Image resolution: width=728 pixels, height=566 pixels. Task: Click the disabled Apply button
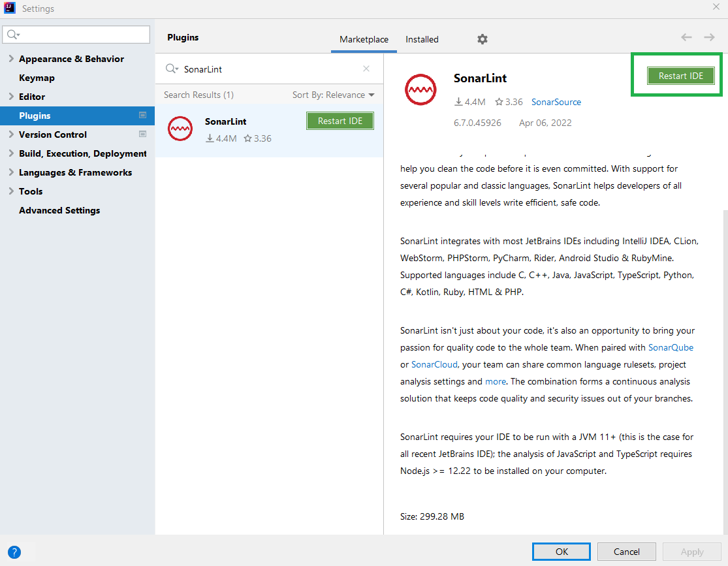tap(692, 552)
